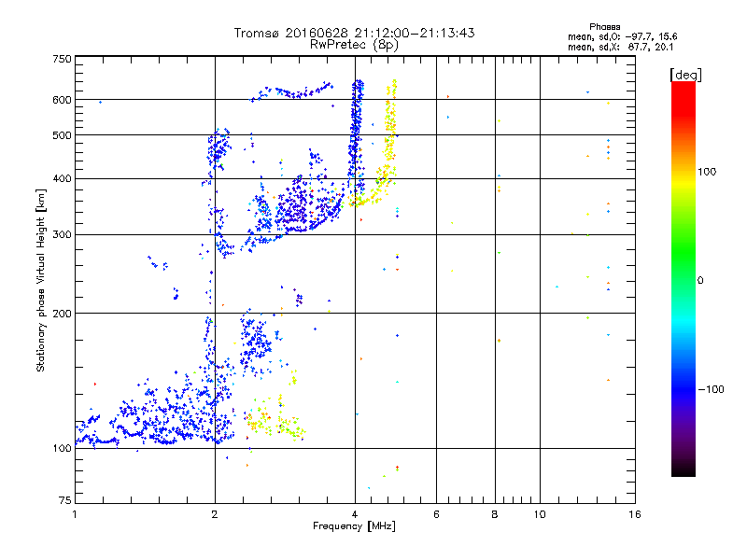The height and width of the screenshot is (560, 747).
Task: Click the '750' y-axis tick label
Action: point(62,59)
